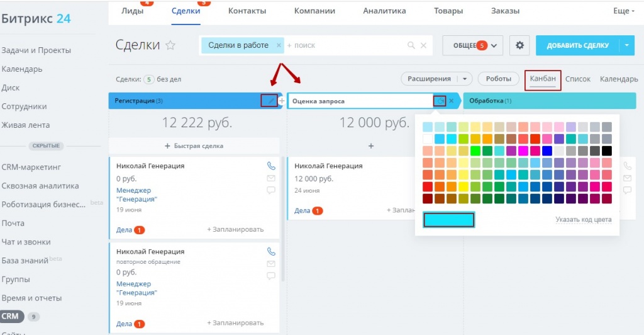Click the search input field
The height and width of the screenshot is (335, 644).
pos(345,45)
